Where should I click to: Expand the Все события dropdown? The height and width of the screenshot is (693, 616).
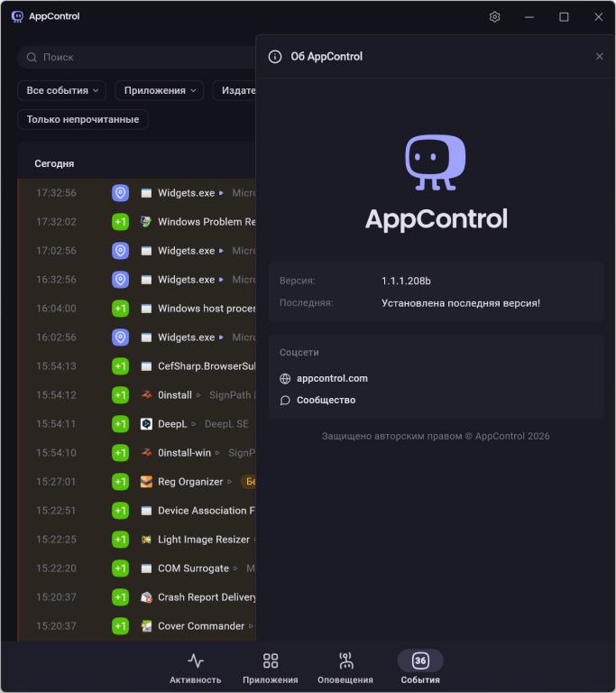click(62, 91)
